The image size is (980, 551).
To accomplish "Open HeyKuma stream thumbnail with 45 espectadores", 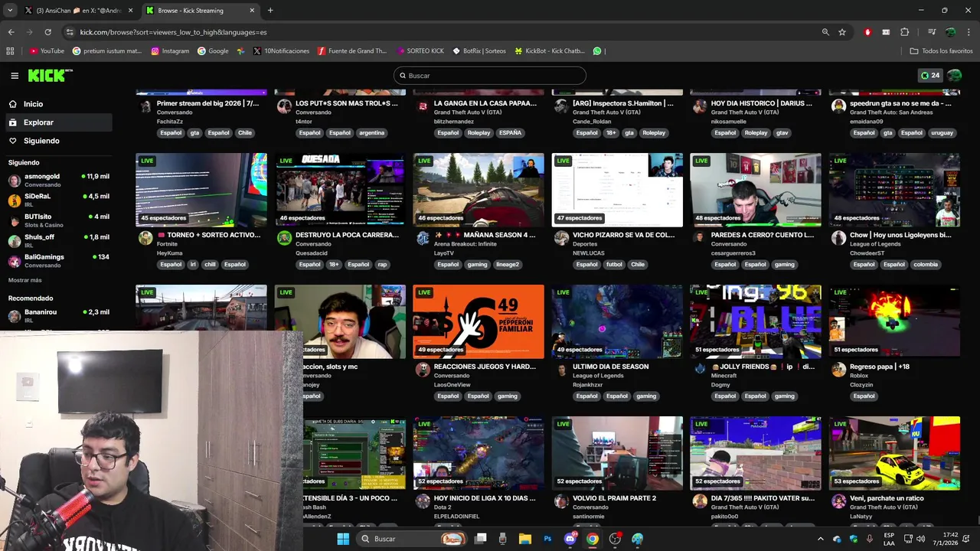I will click(x=201, y=190).
